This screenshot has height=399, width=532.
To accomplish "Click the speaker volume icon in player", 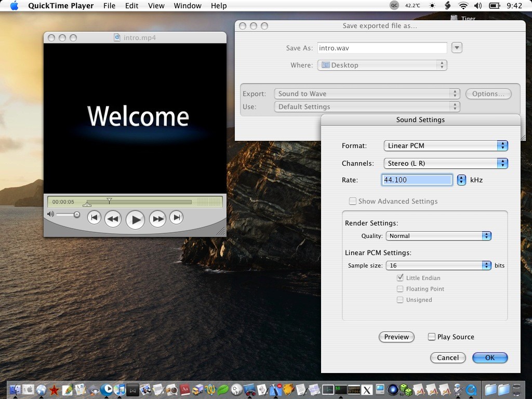I will (50, 214).
